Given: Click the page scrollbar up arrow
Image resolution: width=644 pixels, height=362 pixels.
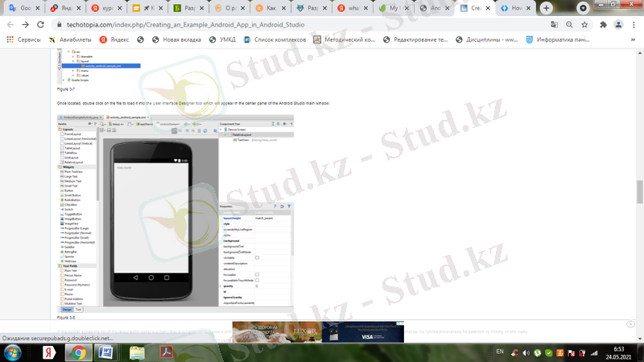Looking at the screenshot, I should coord(640,53).
